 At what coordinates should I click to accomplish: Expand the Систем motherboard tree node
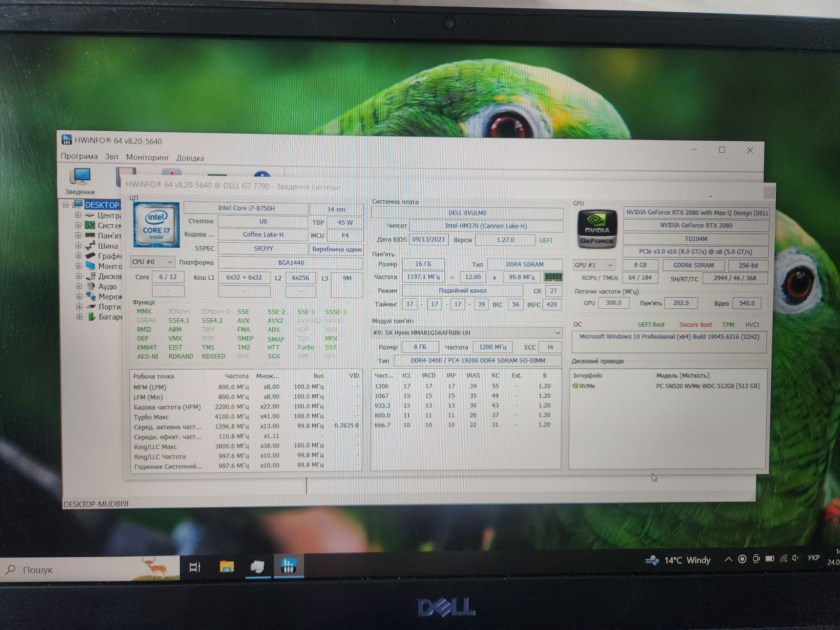(78, 225)
